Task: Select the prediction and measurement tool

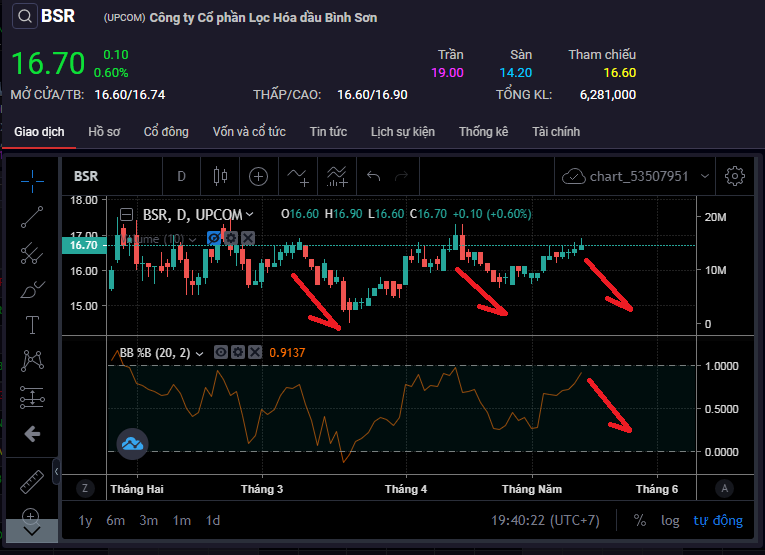Action: (32, 397)
